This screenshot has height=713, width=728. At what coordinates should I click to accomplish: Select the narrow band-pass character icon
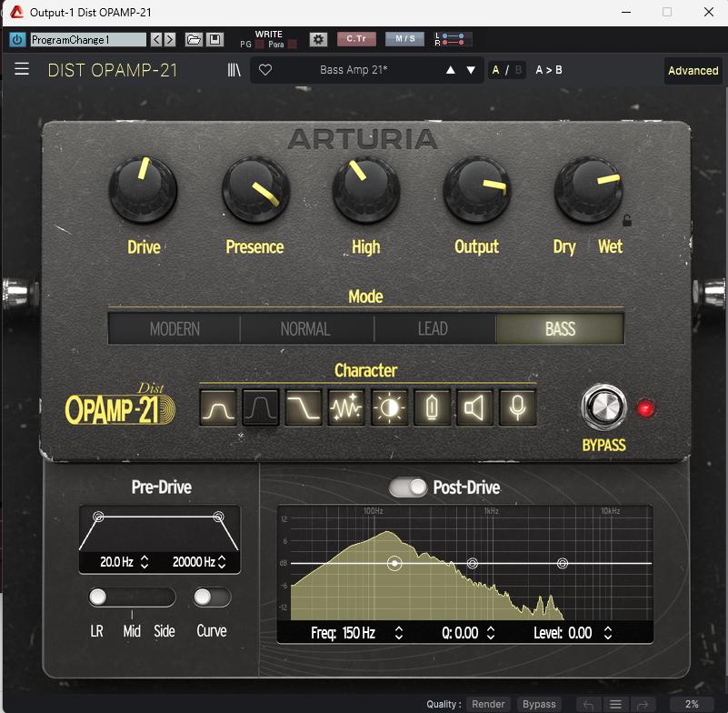(x=261, y=407)
